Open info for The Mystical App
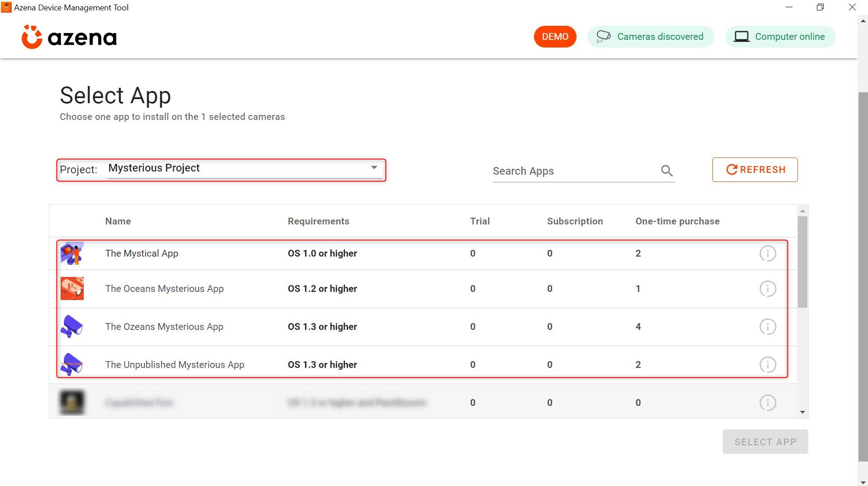 (768, 253)
